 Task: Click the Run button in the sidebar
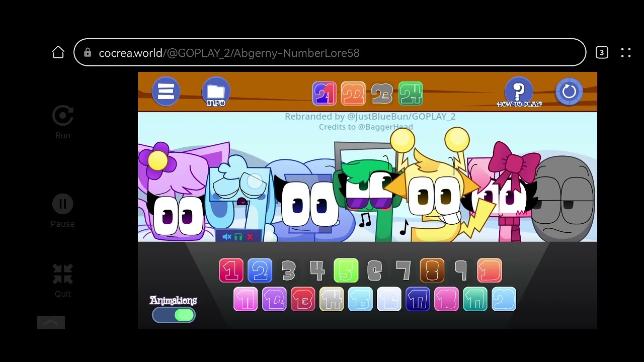[63, 122]
